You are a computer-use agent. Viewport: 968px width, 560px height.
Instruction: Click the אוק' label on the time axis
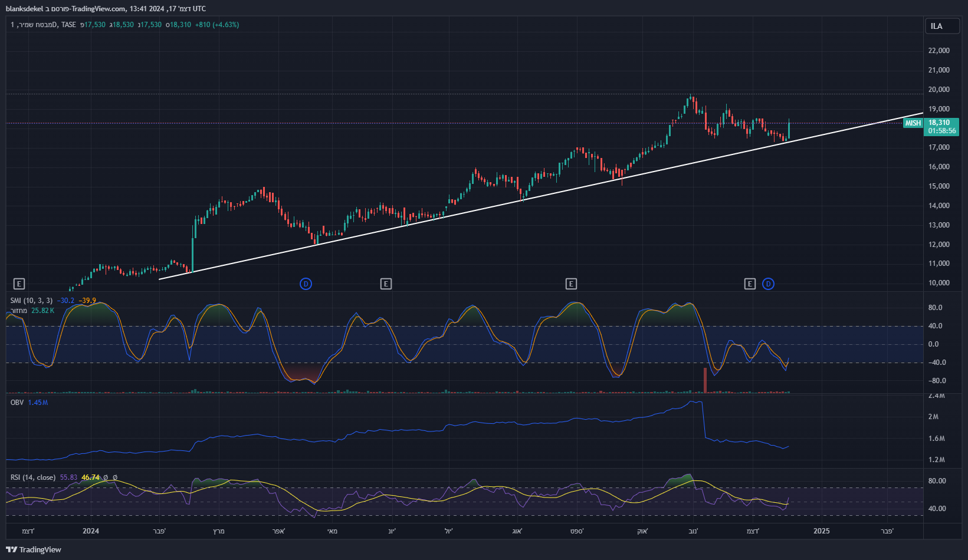click(642, 531)
